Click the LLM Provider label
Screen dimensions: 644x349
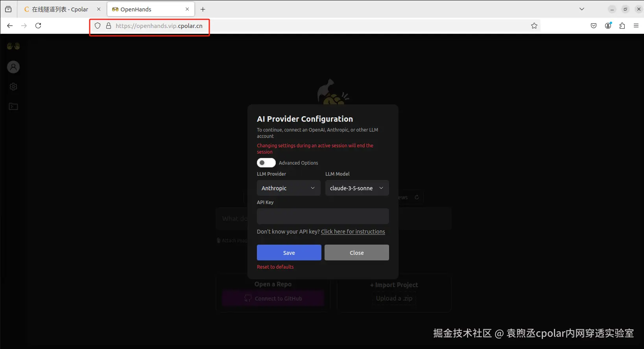(271, 174)
